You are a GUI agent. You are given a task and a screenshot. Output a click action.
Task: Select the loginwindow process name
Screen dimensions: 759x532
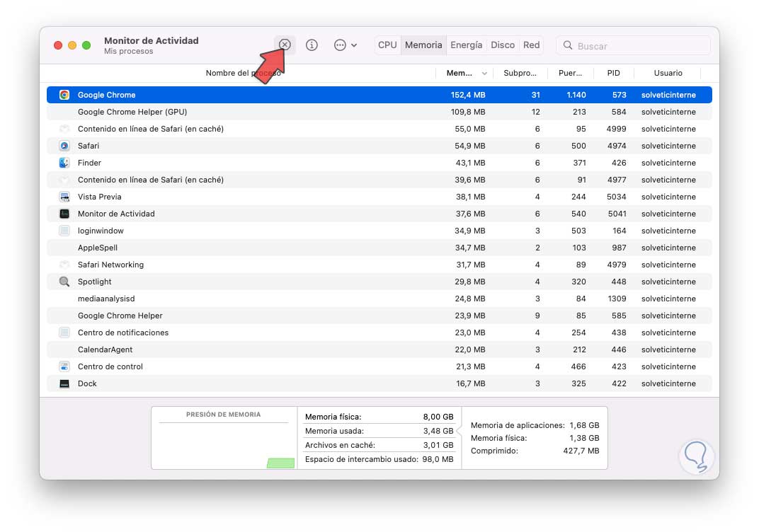coord(101,231)
